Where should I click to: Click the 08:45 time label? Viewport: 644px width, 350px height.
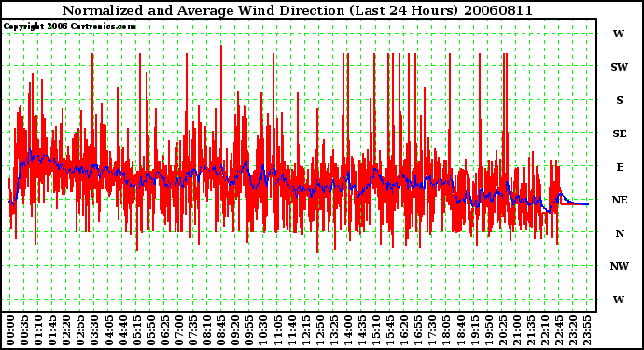[x=221, y=330]
